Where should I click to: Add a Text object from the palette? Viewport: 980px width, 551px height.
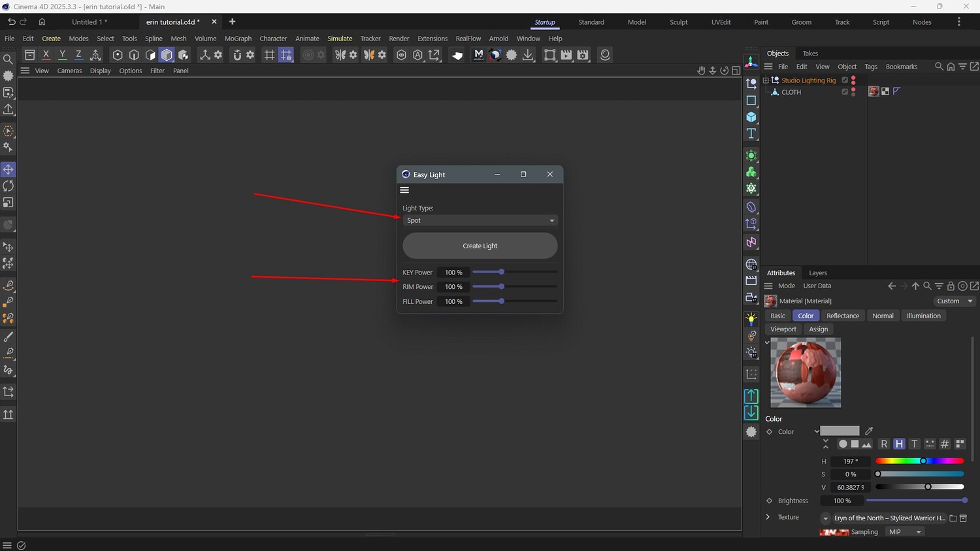tap(751, 133)
